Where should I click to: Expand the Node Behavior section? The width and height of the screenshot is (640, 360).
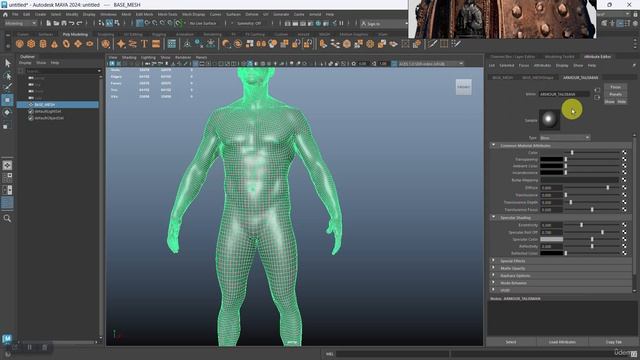click(x=493, y=283)
